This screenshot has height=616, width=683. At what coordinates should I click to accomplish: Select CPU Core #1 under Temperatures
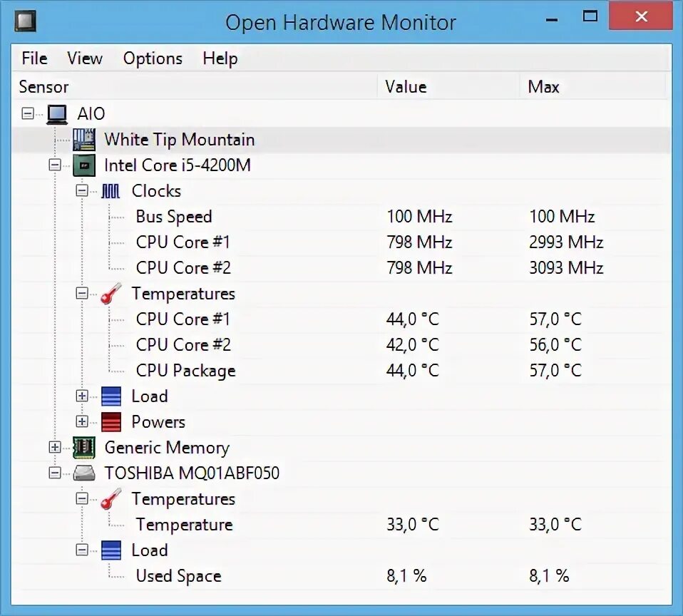click(x=341, y=319)
